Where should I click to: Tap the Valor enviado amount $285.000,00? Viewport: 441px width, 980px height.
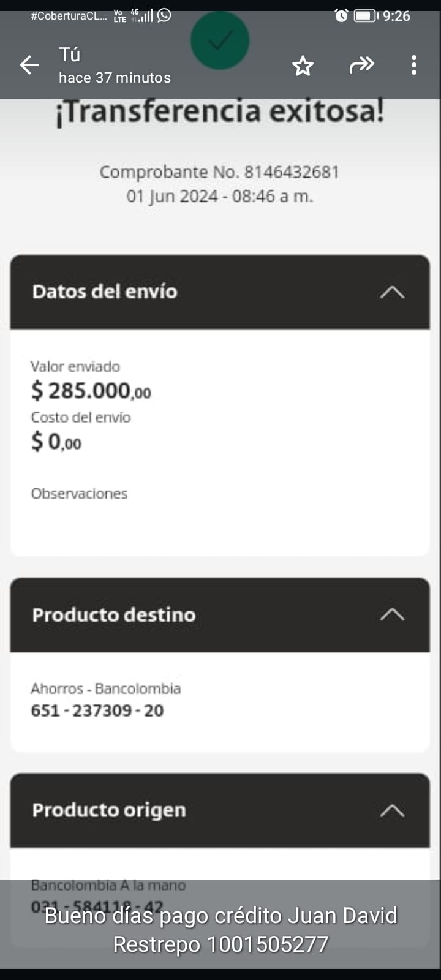point(91,390)
